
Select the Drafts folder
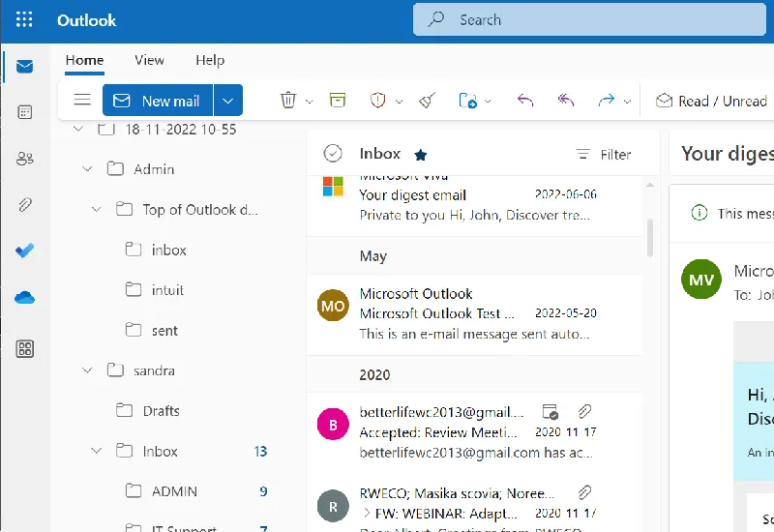coord(161,410)
